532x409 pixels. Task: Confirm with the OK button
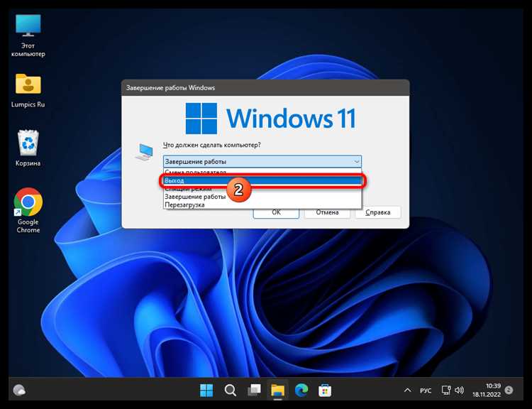pyautogui.click(x=276, y=212)
